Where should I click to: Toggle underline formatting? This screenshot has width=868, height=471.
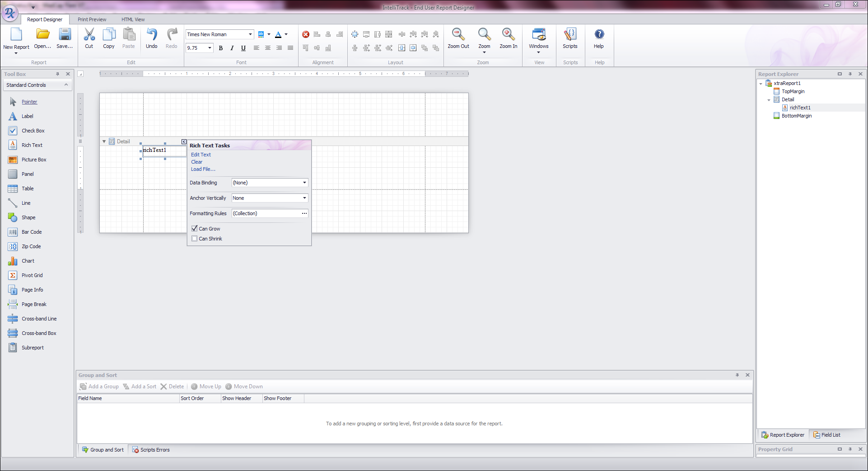[x=243, y=48]
